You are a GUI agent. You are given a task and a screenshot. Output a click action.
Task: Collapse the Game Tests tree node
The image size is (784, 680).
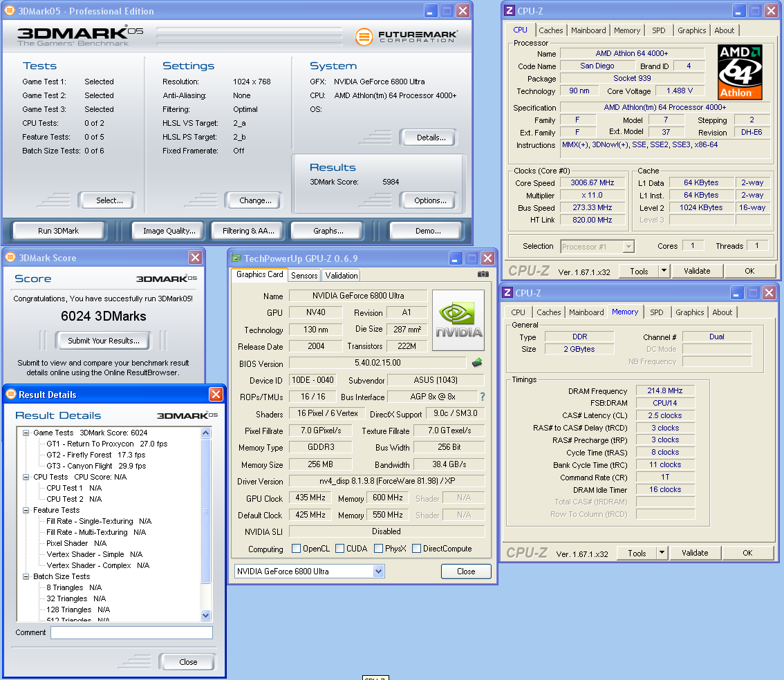click(x=26, y=433)
